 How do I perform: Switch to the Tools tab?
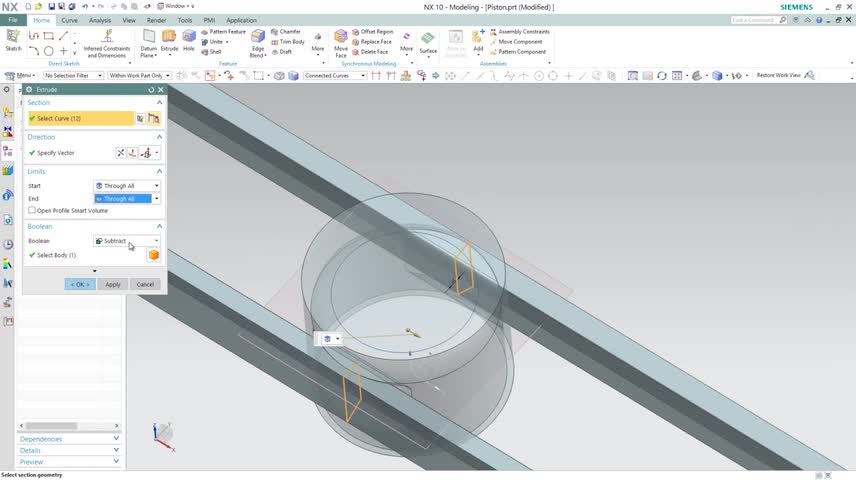click(185, 20)
